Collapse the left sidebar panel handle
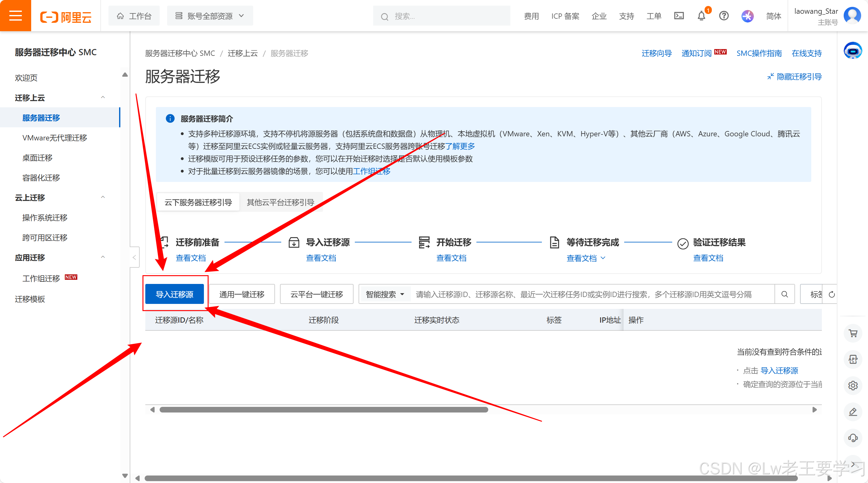The image size is (868, 483). tap(134, 258)
